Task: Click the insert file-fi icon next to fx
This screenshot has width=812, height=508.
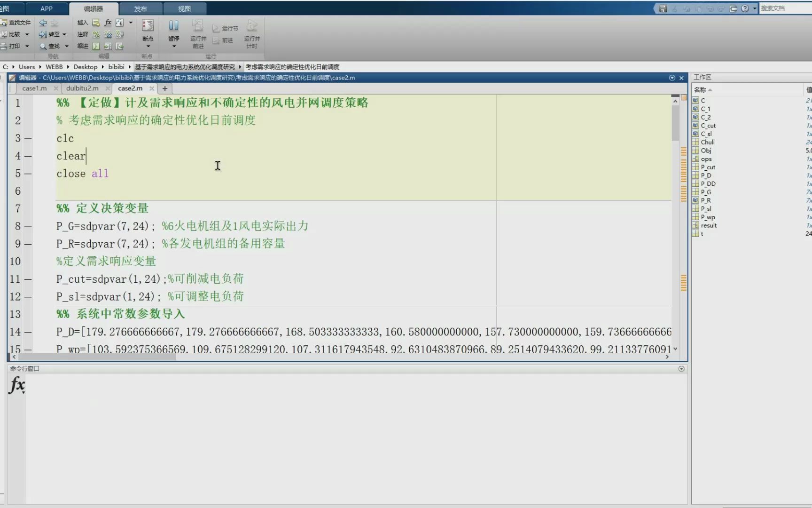Action: click(120, 23)
